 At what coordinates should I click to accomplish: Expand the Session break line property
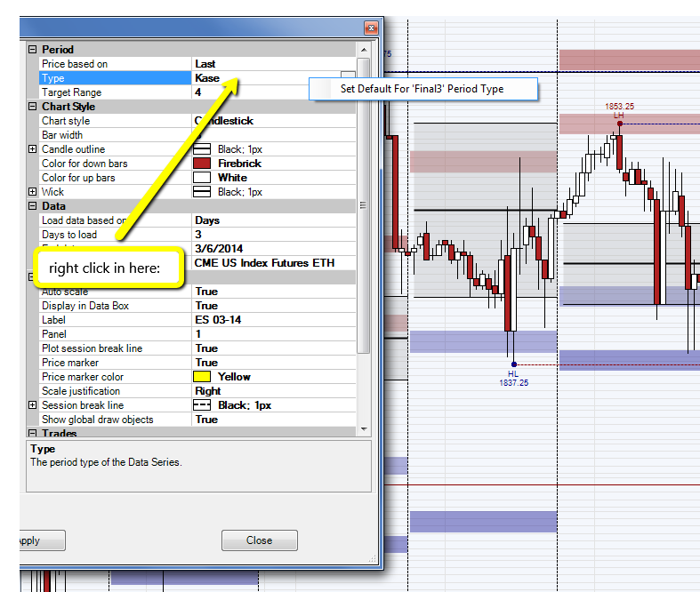coord(32,405)
